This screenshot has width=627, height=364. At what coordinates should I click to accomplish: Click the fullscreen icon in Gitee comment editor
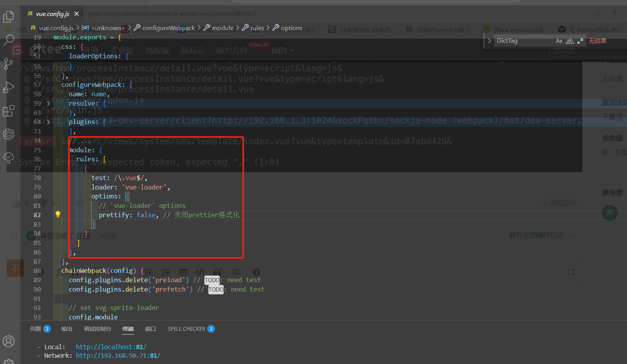pos(571,272)
